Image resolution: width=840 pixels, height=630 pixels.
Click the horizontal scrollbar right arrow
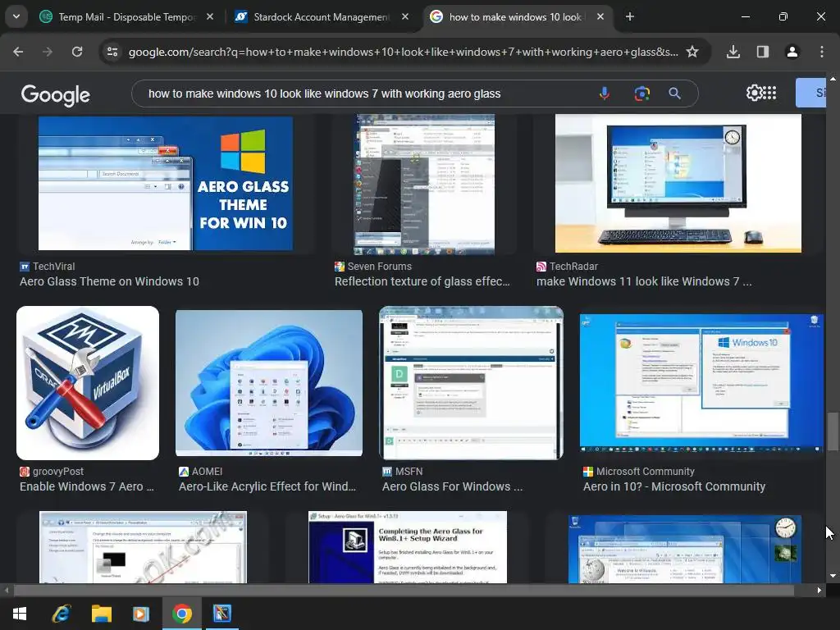click(819, 591)
